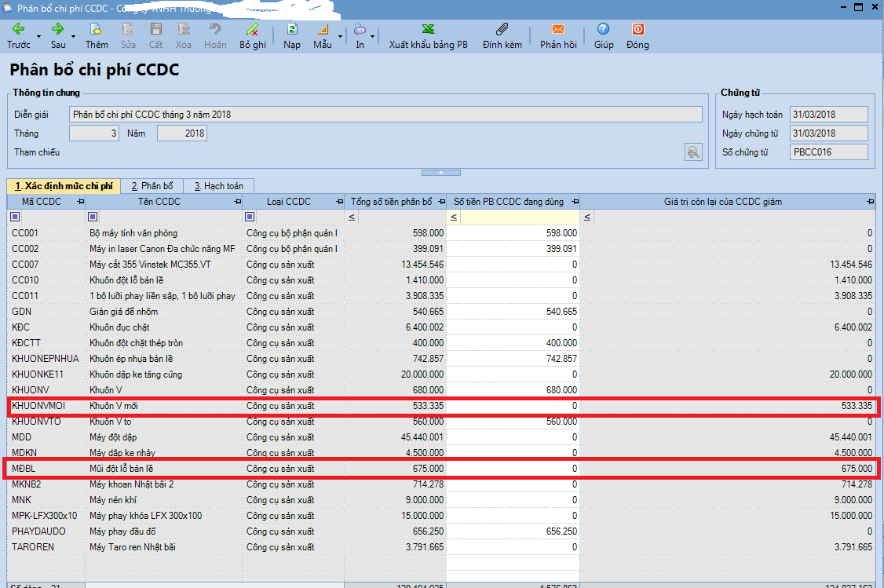Open filter operator for Tổng số tiền phân bổ
The width and height of the screenshot is (884, 588).
(352, 217)
